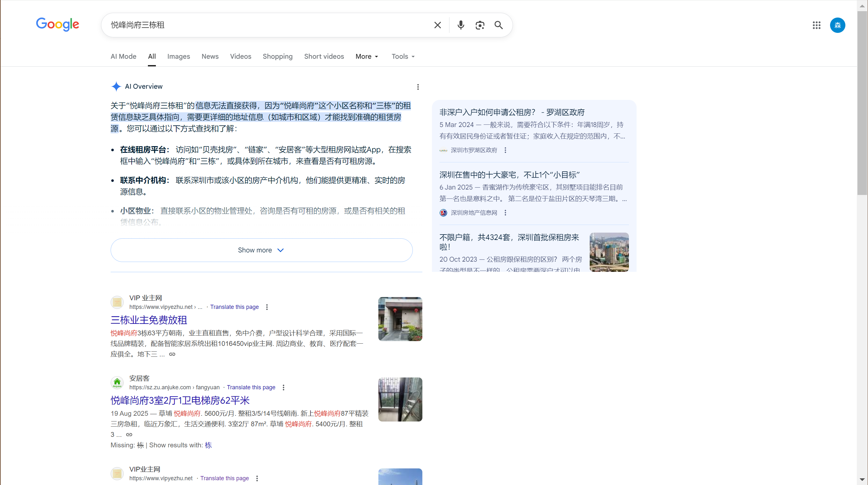Switch to the AI Mode tab

pos(123,56)
